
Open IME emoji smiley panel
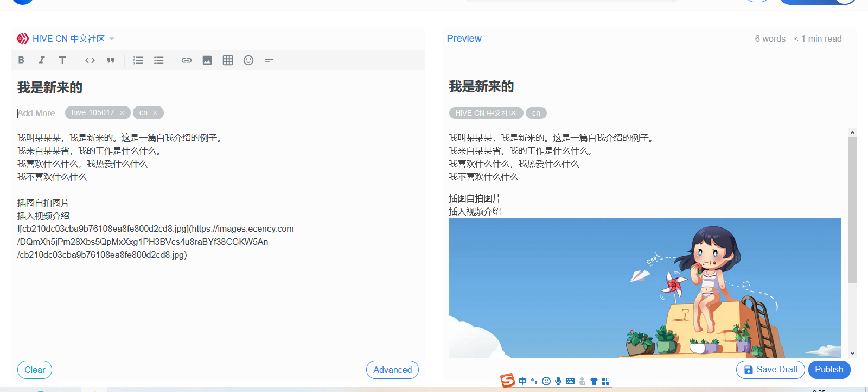(546, 381)
